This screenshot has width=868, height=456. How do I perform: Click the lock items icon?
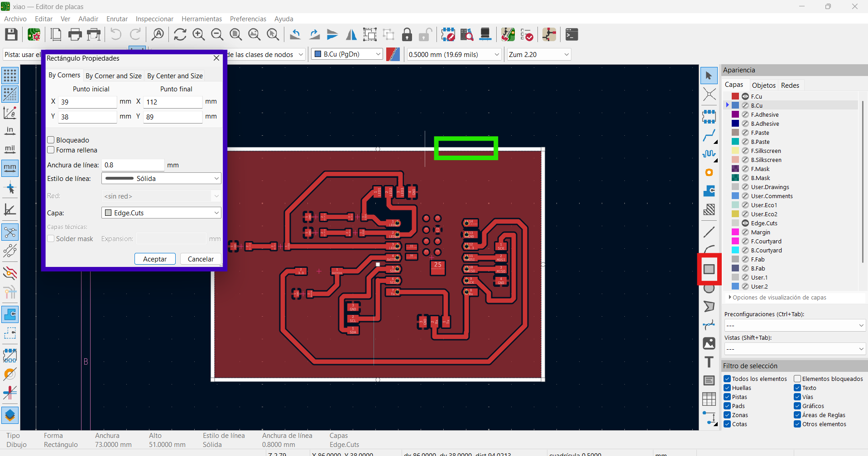click(407, 34)
